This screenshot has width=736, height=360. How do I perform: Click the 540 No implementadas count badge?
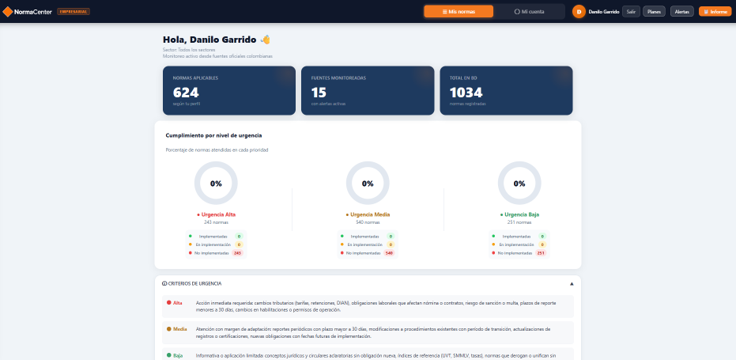(389, 253)
